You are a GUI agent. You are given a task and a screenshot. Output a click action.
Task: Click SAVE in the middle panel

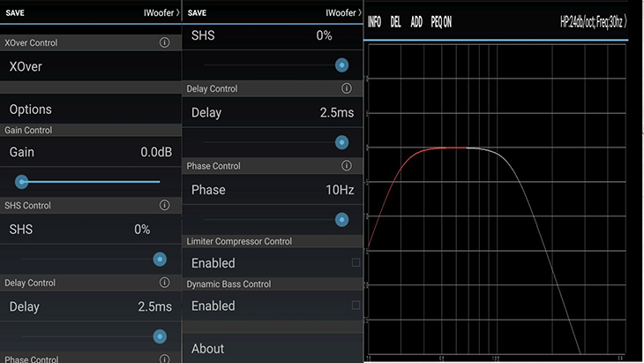[x=197, y=12]
